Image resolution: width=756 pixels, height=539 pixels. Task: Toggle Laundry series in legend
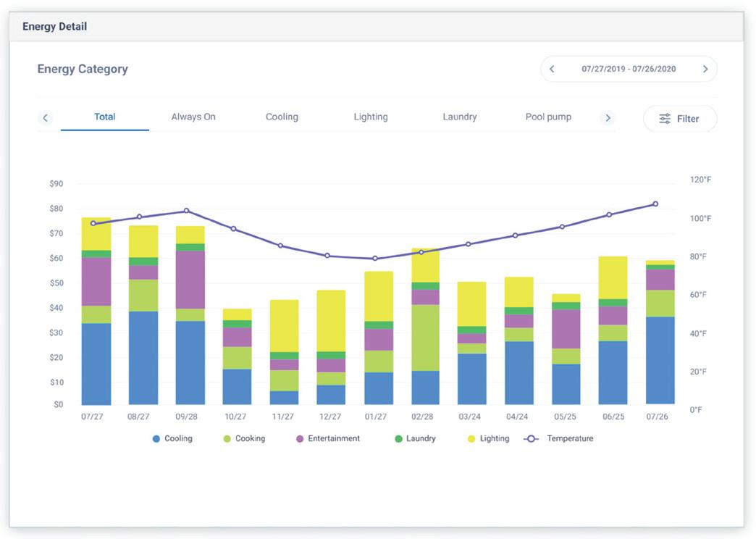click(x=415, y=438)
